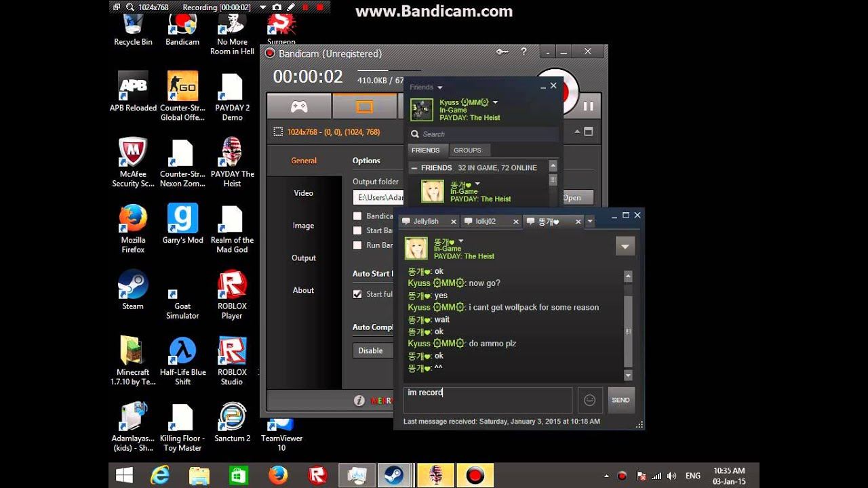Click the Kyuss avatar in Friends window
Image resolution: width=868 pixels, height=488 pixels.
[x=422, y=110]
